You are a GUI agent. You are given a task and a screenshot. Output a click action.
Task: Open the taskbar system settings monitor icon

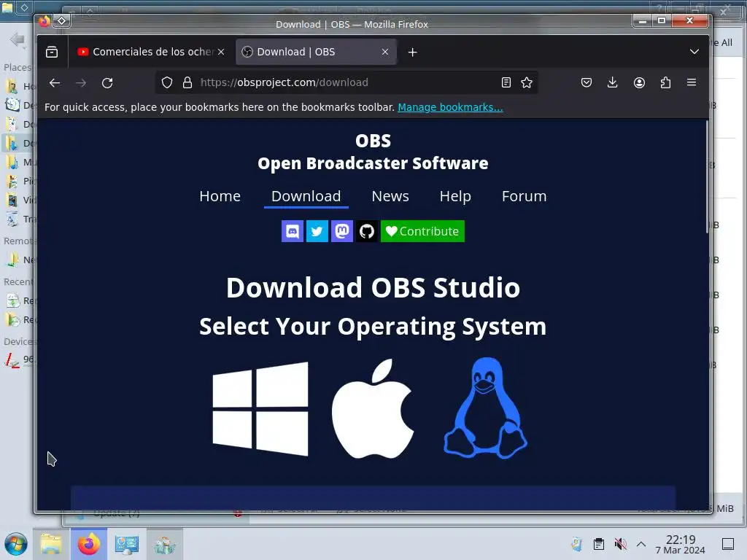pyautogui.click(x=127, y=544)
